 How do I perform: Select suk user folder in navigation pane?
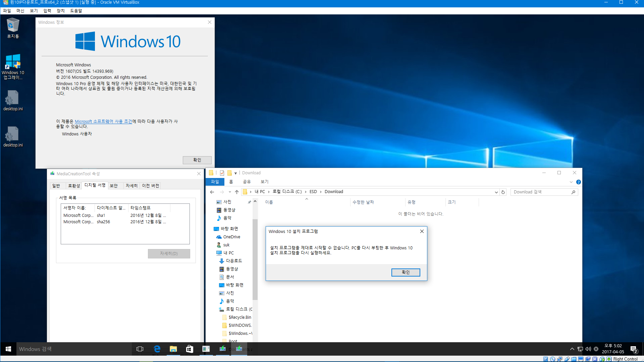[x=223, y=245]
